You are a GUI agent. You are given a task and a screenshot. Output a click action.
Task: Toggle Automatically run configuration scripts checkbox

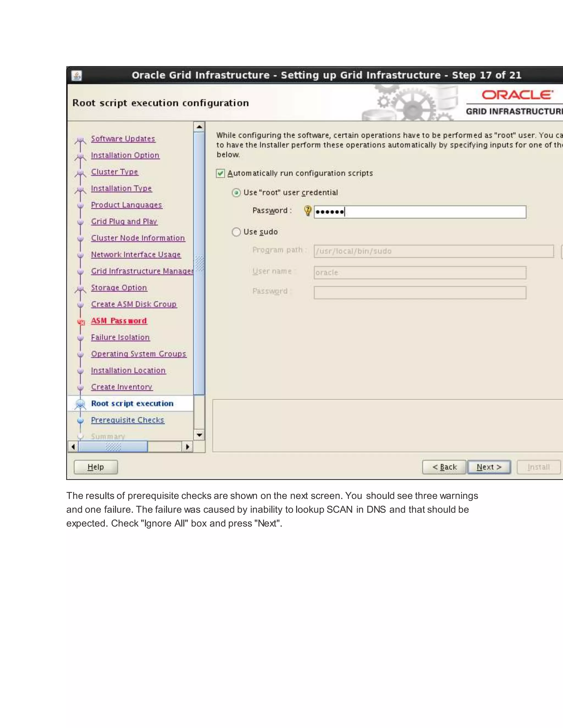coord(220,173)
